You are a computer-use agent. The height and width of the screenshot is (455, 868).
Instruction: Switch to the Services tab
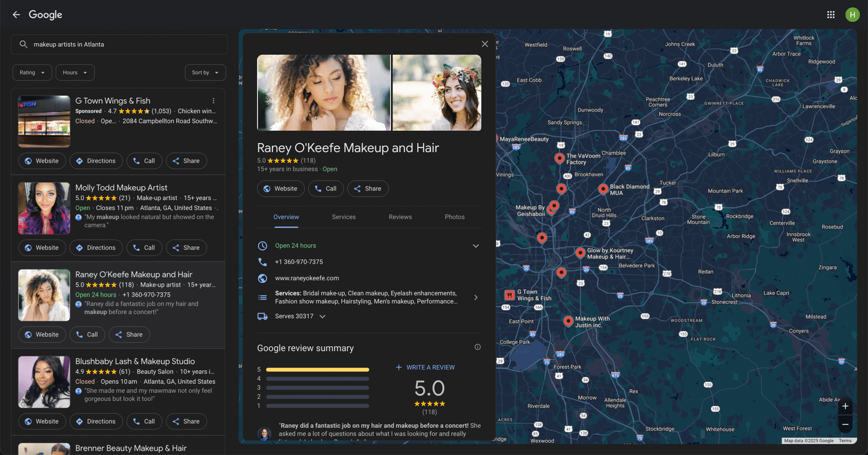coord(344,217)
